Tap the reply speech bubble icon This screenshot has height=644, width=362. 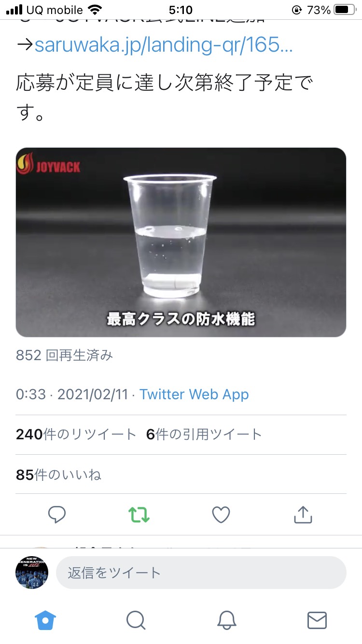57,515
